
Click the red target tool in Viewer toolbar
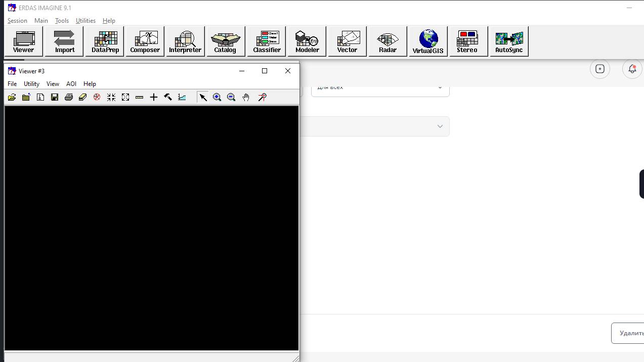pos(262,97)
